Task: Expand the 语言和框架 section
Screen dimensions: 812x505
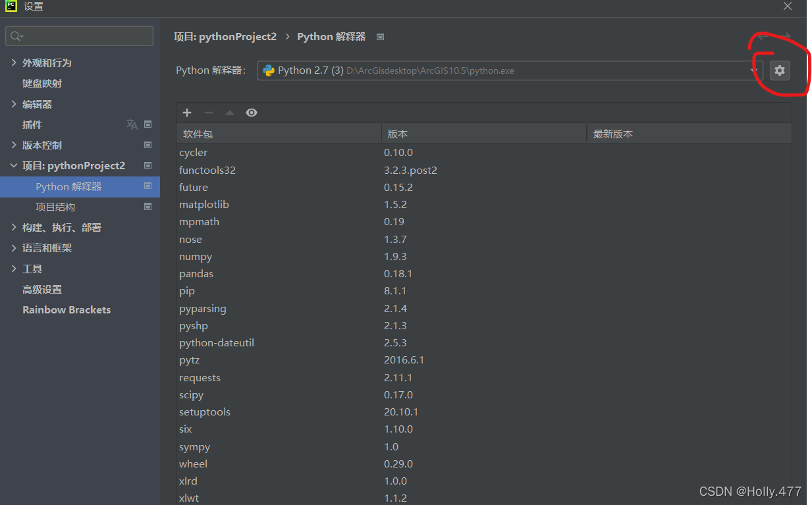Action: (x=14, y=248)
